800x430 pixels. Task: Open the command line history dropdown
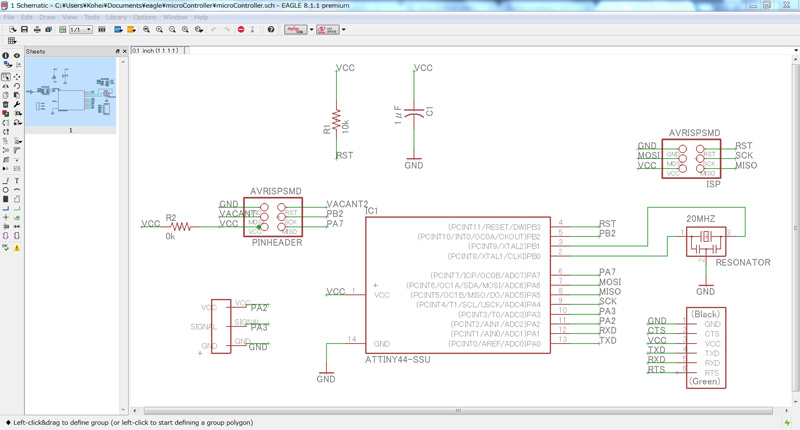(795, 50)
